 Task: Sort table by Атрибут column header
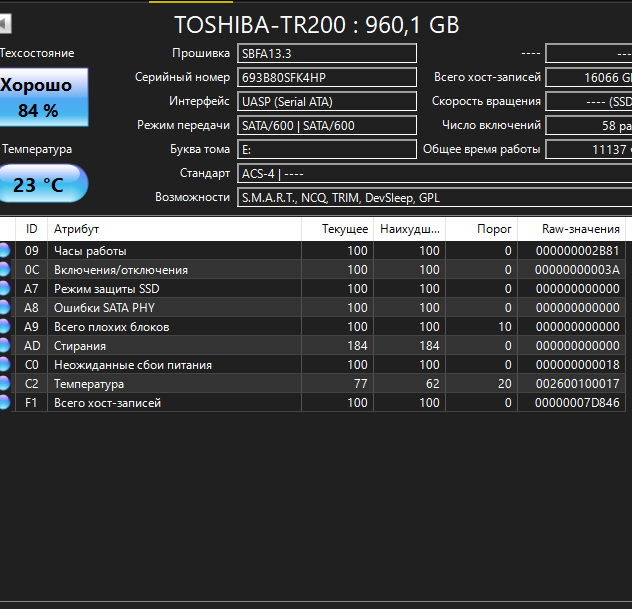175,229
